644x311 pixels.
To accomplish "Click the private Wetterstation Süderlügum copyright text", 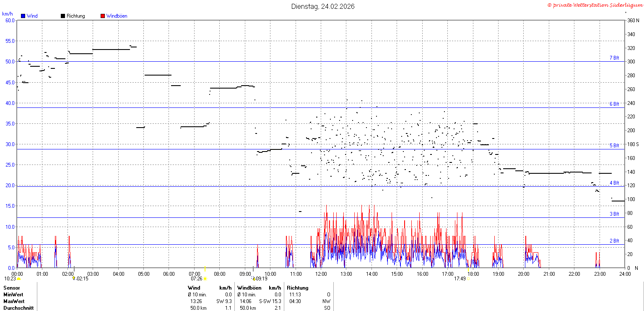I will [x=595, y=5].
